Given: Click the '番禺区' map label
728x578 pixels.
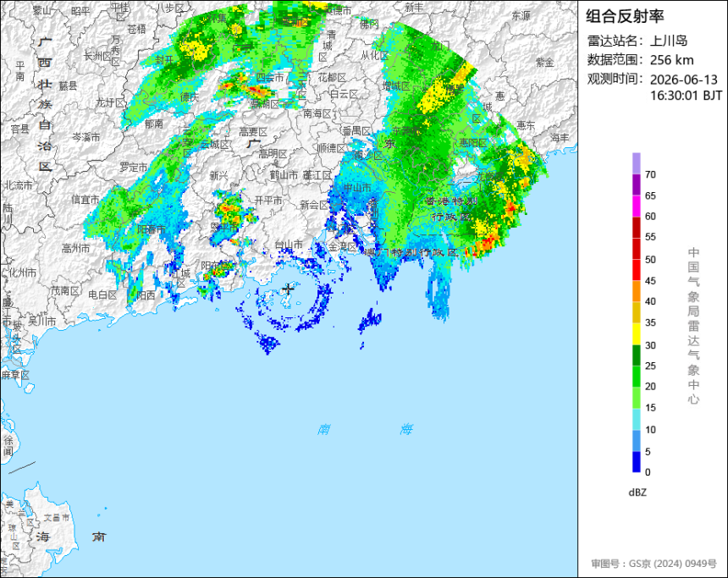Looking at the screenshot, I should pos(356,131).
